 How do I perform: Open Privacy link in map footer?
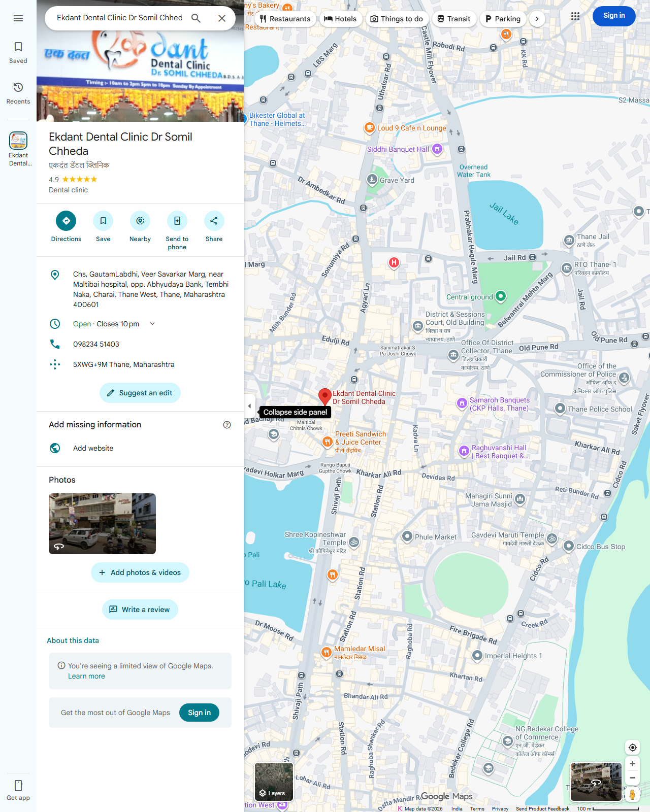point(500,808)
